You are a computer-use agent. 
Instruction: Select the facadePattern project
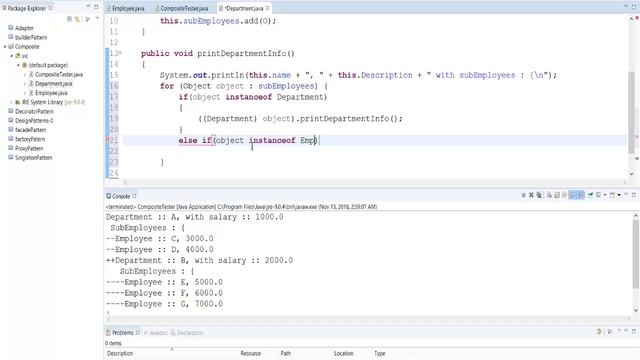[30, 130]
